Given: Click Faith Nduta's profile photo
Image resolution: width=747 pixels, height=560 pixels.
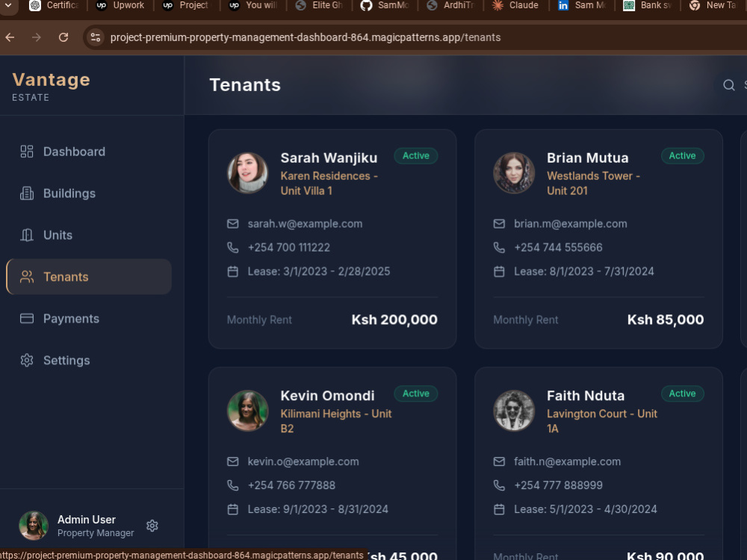Looking at the screenshot, I should (x=514, y=411).
